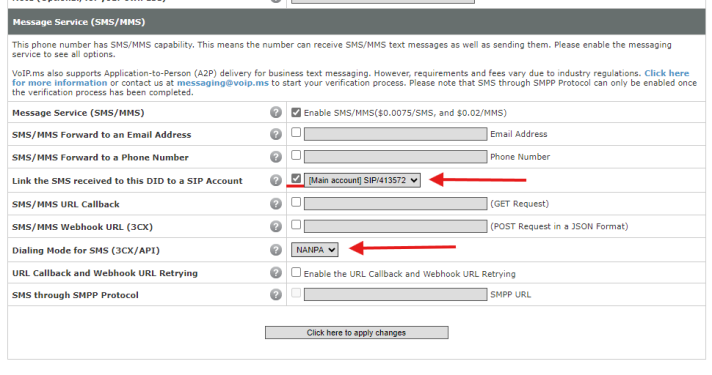Open the Main account SIP/413572 dropdown
Screen dimensions: 712x375
coord(362,180)
